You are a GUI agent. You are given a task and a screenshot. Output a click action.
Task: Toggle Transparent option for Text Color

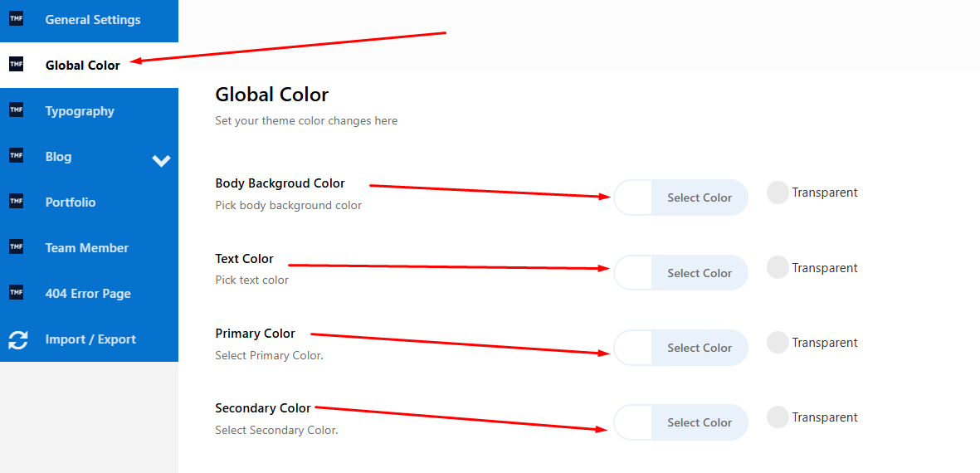778,267
